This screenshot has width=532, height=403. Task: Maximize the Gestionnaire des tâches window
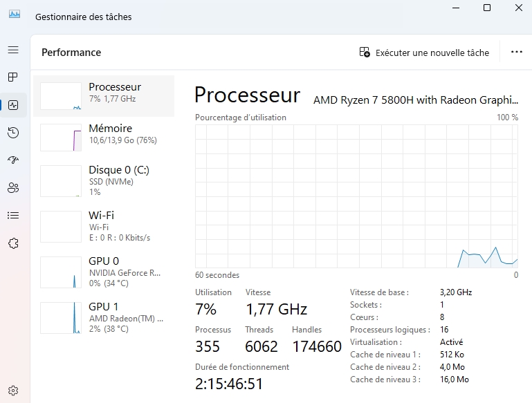pyautogui.click(x=487, y=8)
